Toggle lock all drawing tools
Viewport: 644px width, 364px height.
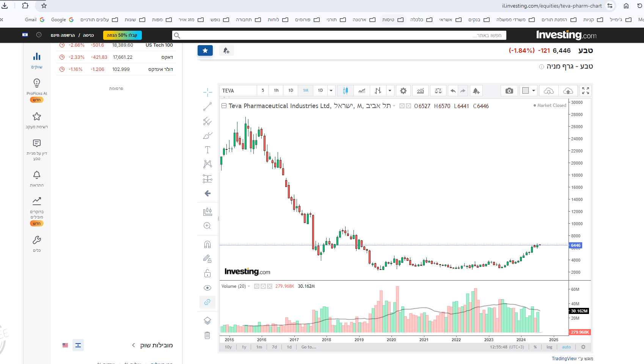click(207, 273)
